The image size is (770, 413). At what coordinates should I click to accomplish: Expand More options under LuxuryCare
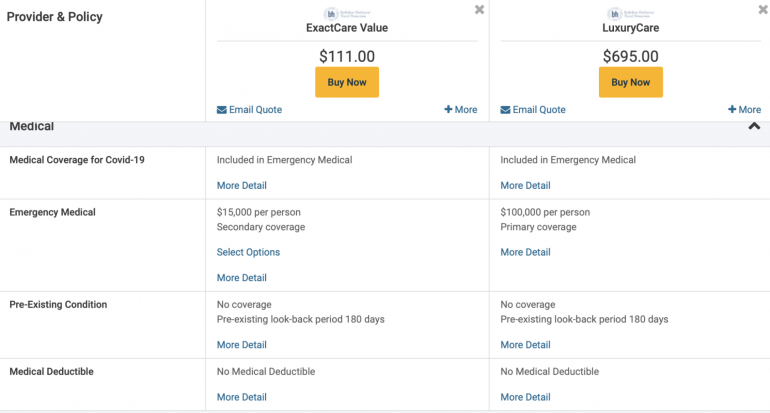pyautogui.click(x=744, y=110)
